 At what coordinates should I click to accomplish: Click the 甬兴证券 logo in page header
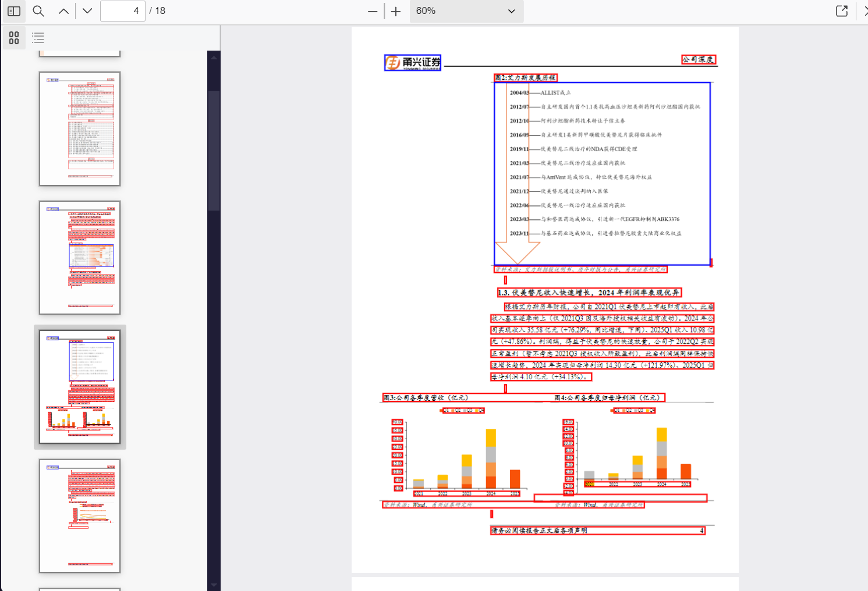coord(413,62)
